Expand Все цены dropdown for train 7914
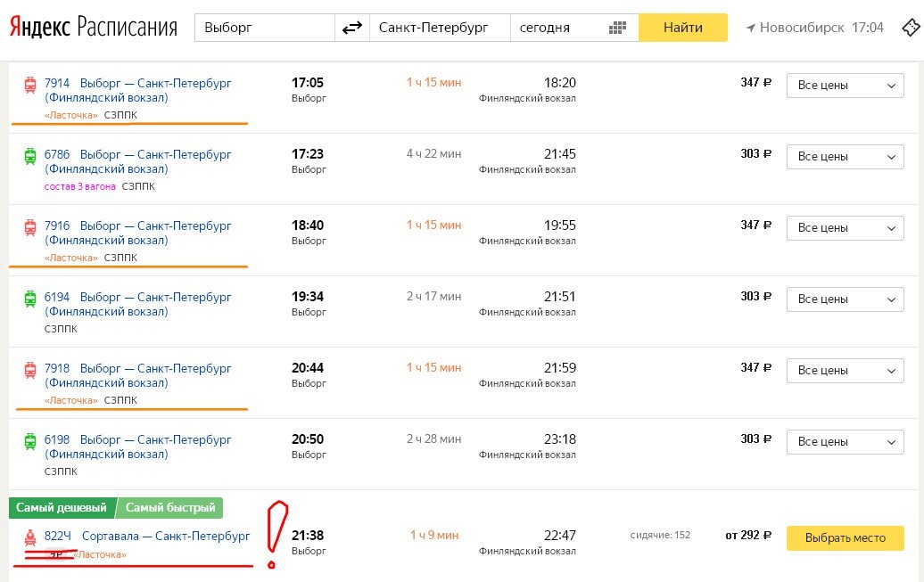Image resolution: width=924 pixels, height=582 pixels. click(845, 86)
